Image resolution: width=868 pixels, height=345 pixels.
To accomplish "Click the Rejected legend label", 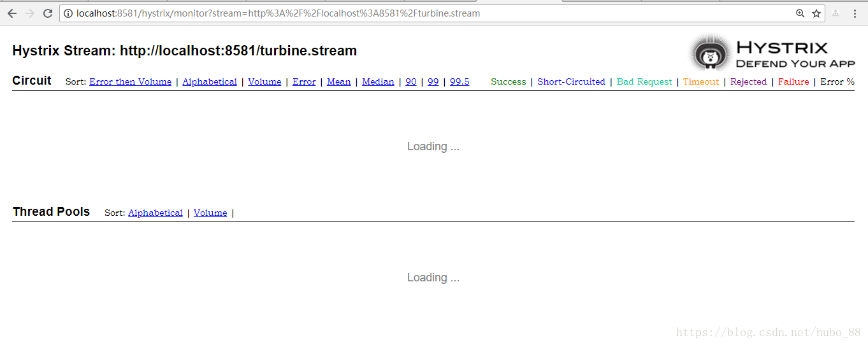I will point(749,81).
